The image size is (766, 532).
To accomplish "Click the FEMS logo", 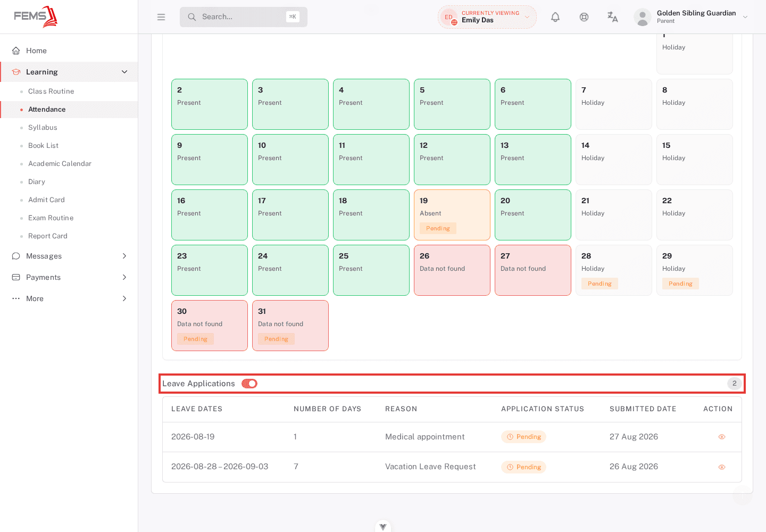I will (36, 16).
